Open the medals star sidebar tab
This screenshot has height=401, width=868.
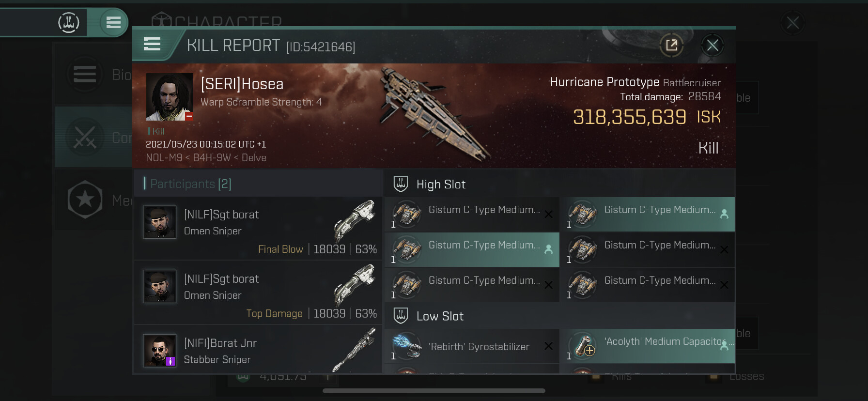coord(85,200)
